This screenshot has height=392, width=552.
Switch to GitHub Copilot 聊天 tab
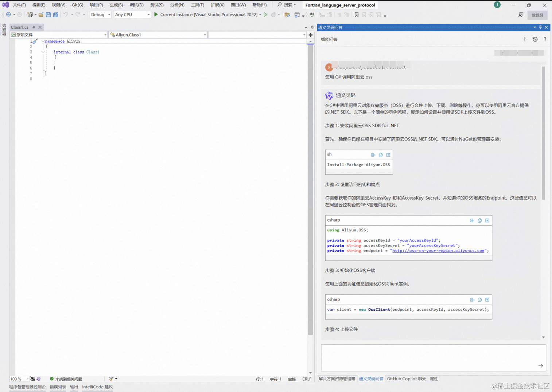pos(406,379)
